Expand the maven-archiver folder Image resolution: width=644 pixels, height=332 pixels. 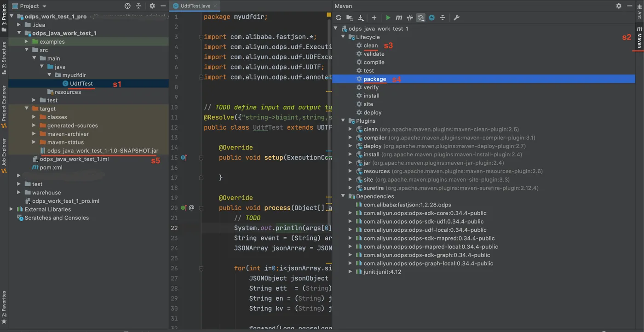(34, 134)
